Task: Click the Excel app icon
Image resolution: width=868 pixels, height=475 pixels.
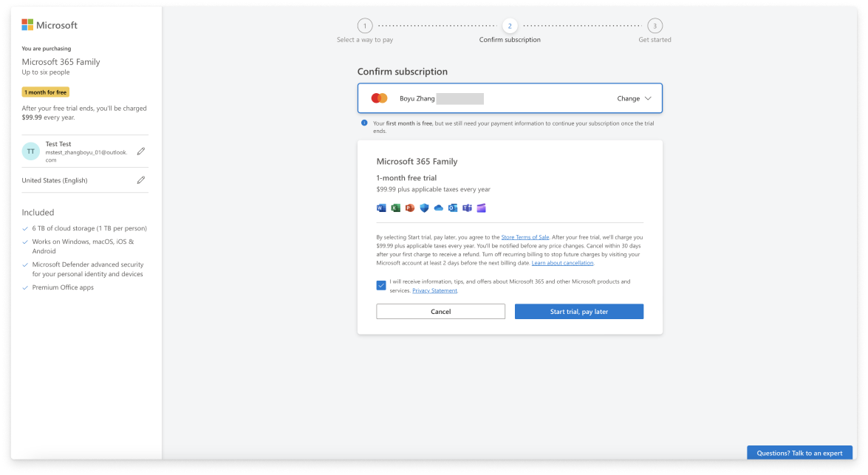Action: tap(395, 208)
